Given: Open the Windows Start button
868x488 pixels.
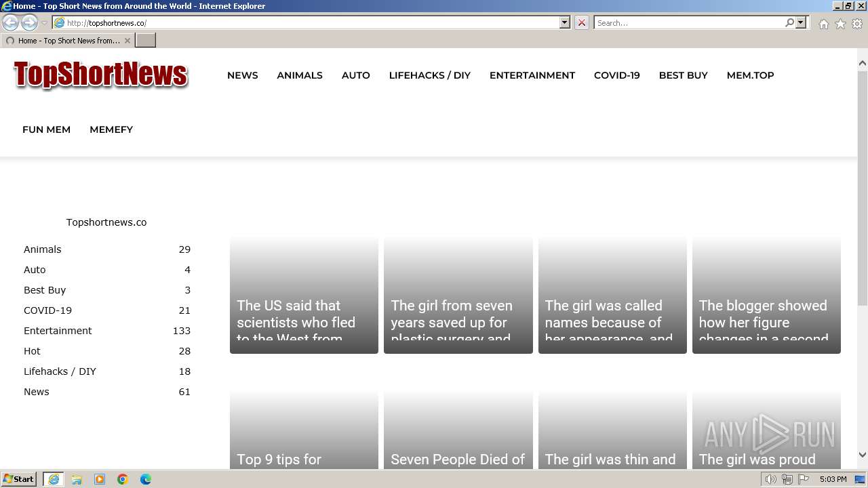Looking at the screenshot, I should [19, 479].
